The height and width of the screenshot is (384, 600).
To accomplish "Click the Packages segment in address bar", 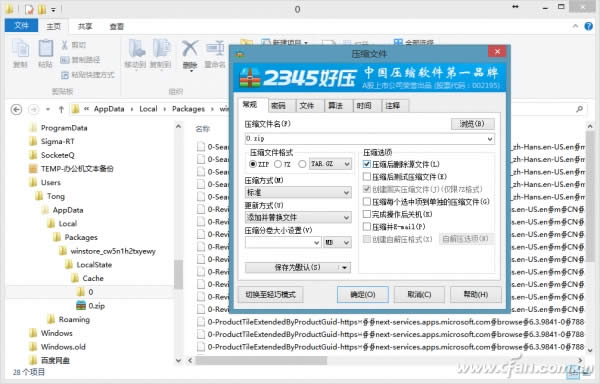I will click(x=188, y=109).
